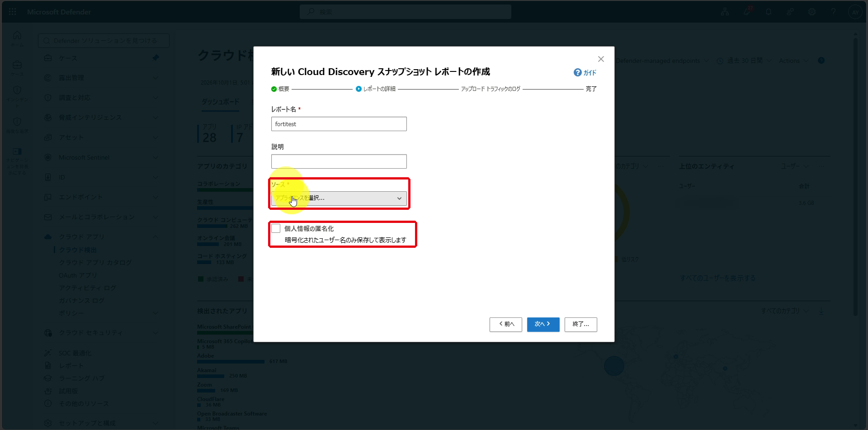Open the Defender-managed endpoints report dropdown
This screenshot has width=868, height=430.
coord(663,61)
